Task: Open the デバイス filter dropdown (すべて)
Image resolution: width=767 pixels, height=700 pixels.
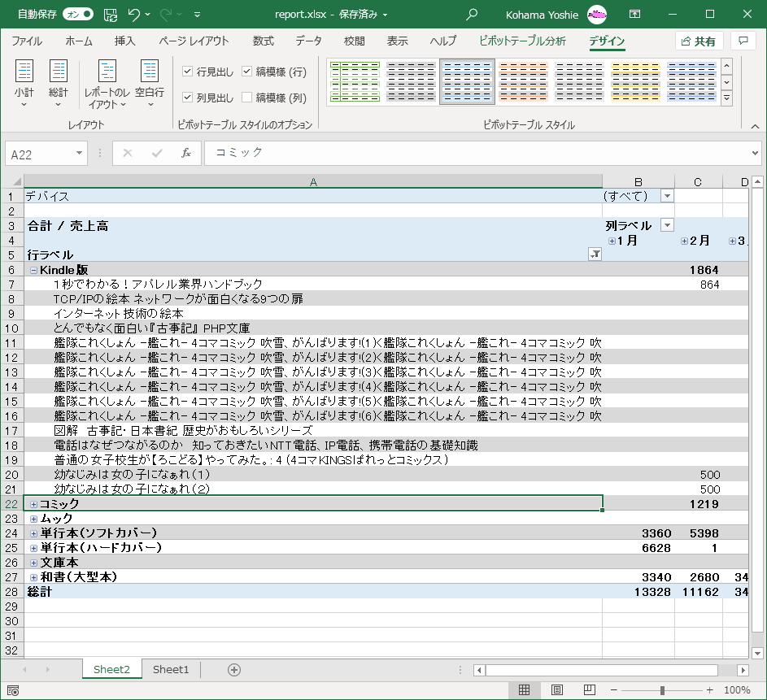Action: tap(667, 197)
